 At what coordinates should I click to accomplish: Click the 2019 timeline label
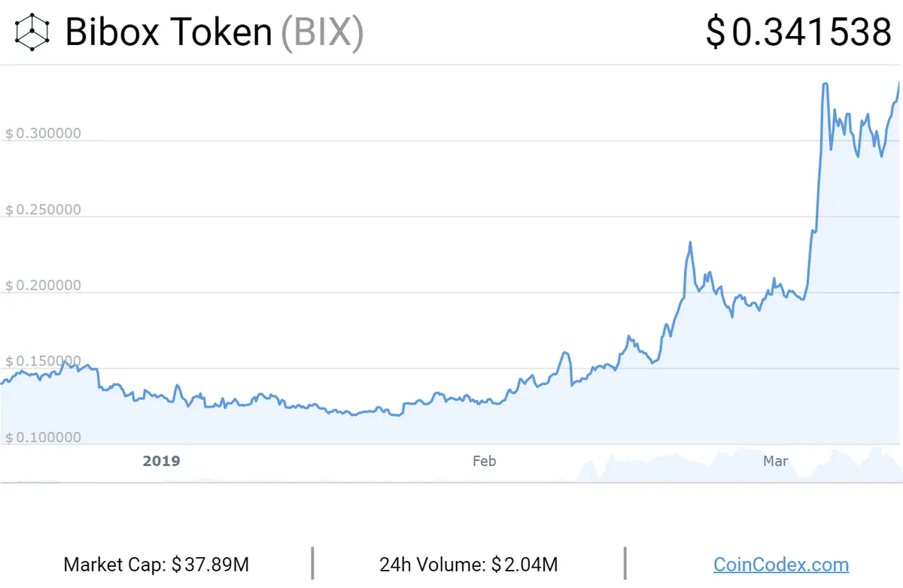coord(161,460)
